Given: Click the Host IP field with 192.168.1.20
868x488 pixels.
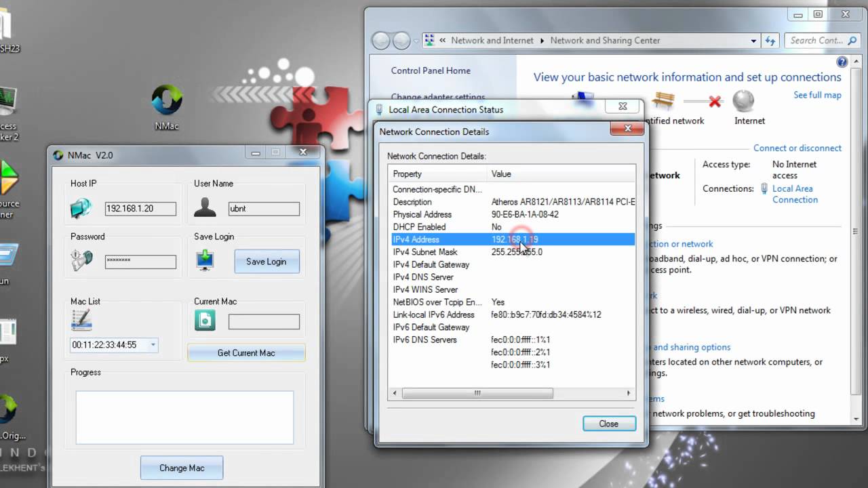Looking at the screenshot, I should [x=140, y=209].
